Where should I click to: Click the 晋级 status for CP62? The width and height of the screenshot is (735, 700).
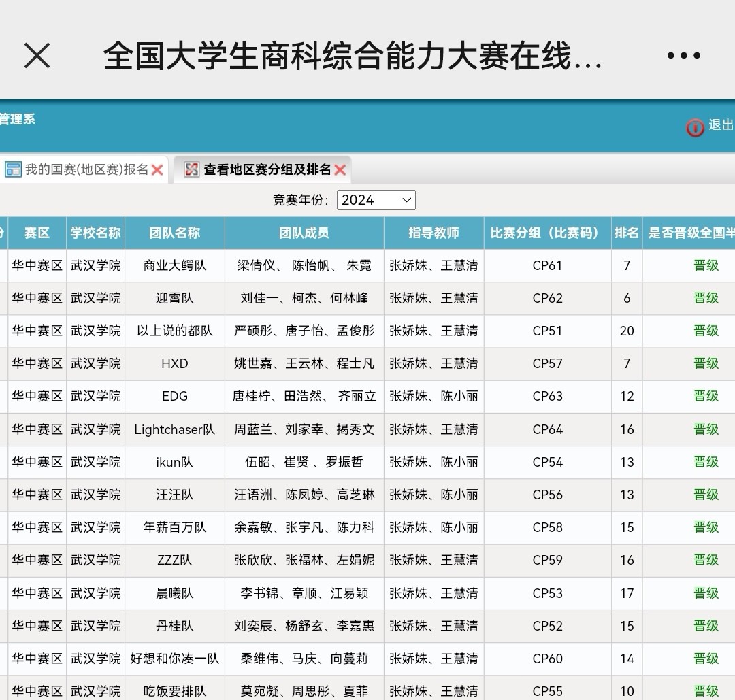[x=706, y=298]
